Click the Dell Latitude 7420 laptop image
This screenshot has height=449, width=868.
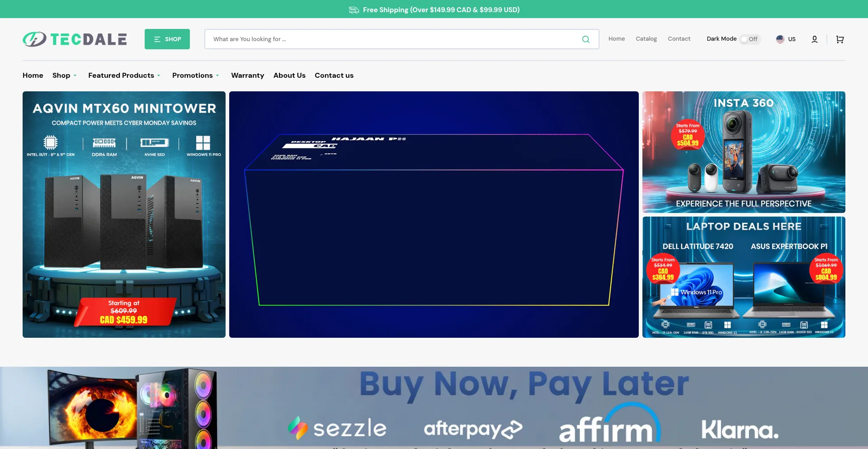(x=697, y=290)
